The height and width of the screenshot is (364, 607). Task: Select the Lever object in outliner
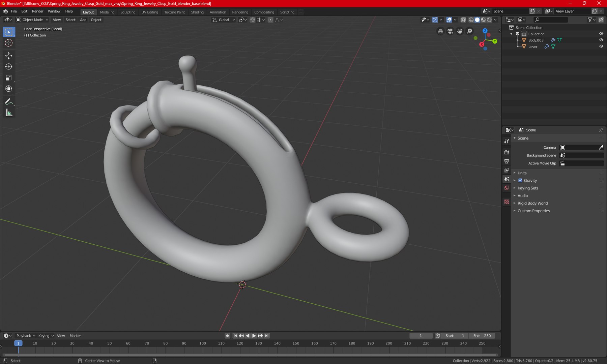[533, 47]
